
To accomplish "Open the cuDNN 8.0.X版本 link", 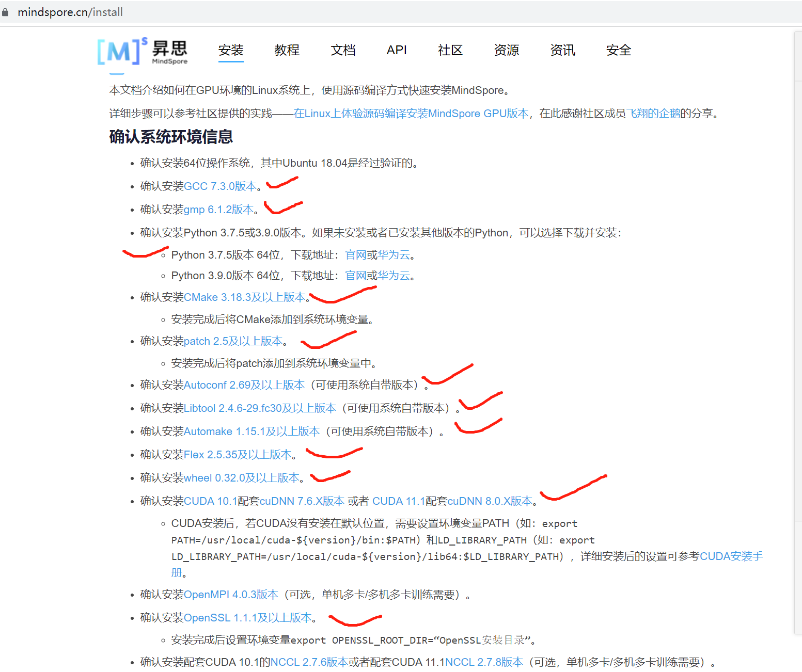I will [x=490, y=501].
